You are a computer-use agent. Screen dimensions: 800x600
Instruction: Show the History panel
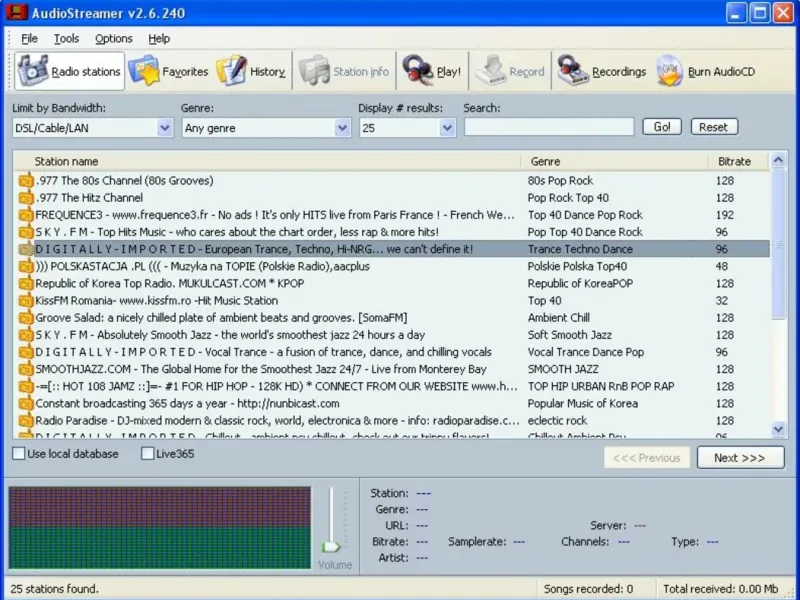pyautogui.click(x=252, y=72)
